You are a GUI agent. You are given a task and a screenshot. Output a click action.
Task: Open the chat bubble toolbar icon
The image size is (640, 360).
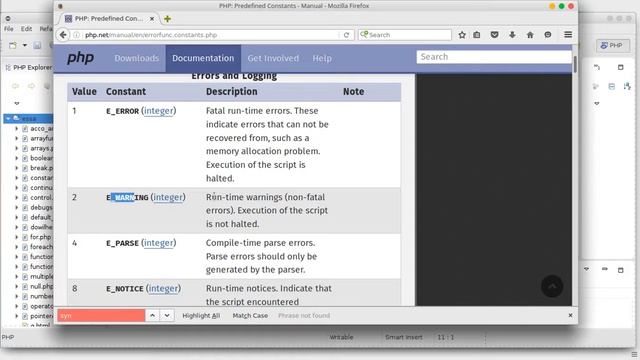pos(548,35)
